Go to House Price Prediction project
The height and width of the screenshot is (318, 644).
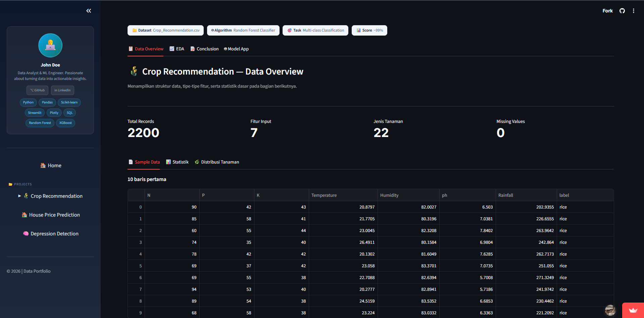click(51, 215)
